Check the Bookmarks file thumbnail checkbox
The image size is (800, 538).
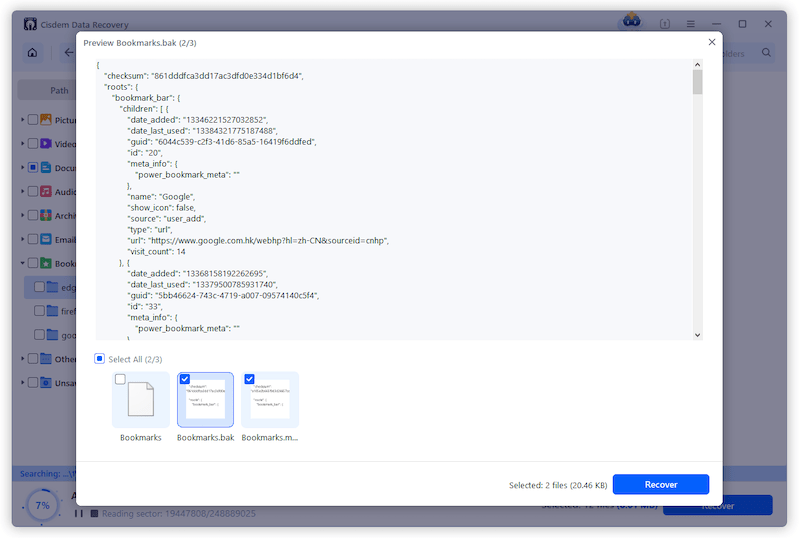(x=121, y=379)
